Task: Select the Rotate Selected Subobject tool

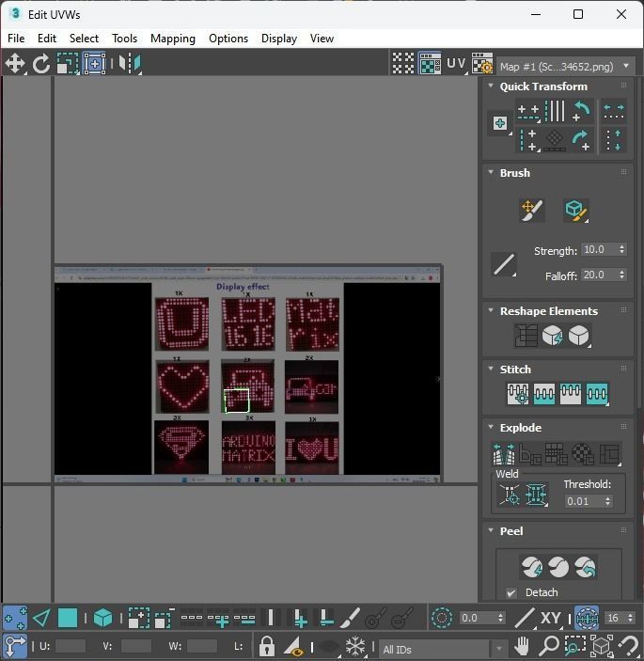Action: pyautogui.click(x=40, y=64)
